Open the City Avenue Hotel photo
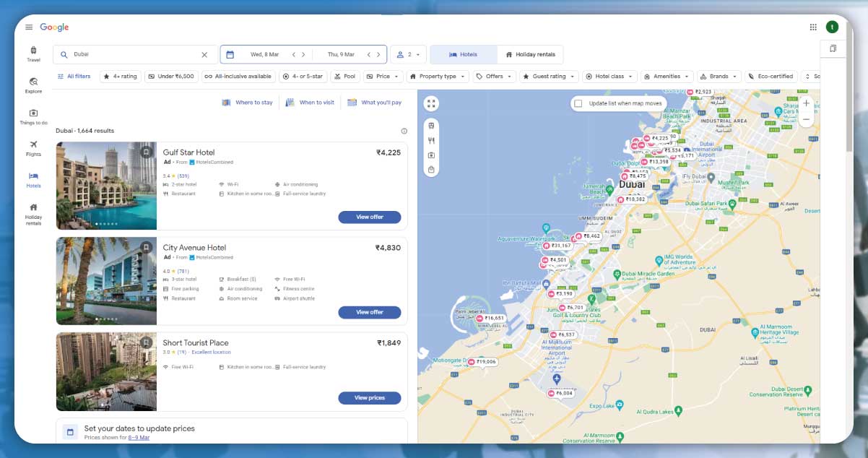 tap(106, 281)
